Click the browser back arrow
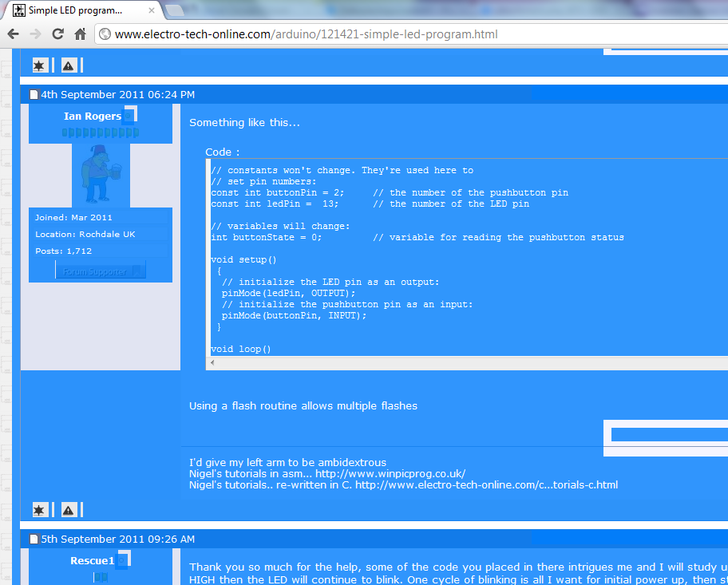Screen dimensions: 728x585 (x=13, y=34)
